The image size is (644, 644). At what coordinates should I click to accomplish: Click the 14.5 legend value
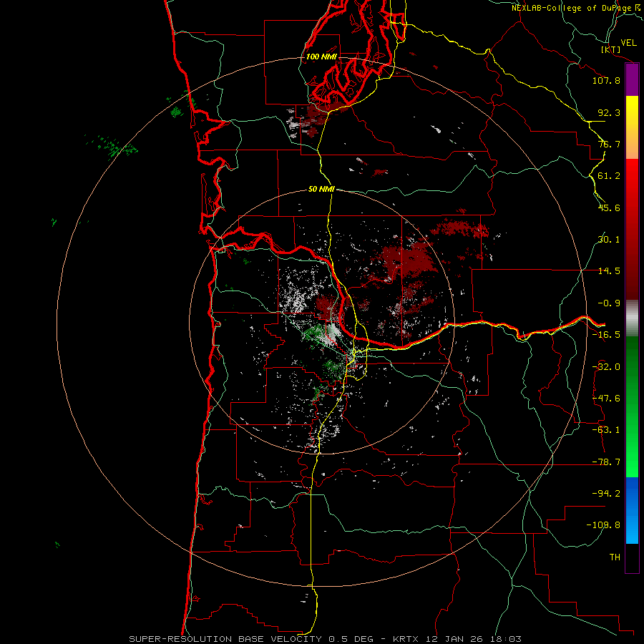point(609,271)
